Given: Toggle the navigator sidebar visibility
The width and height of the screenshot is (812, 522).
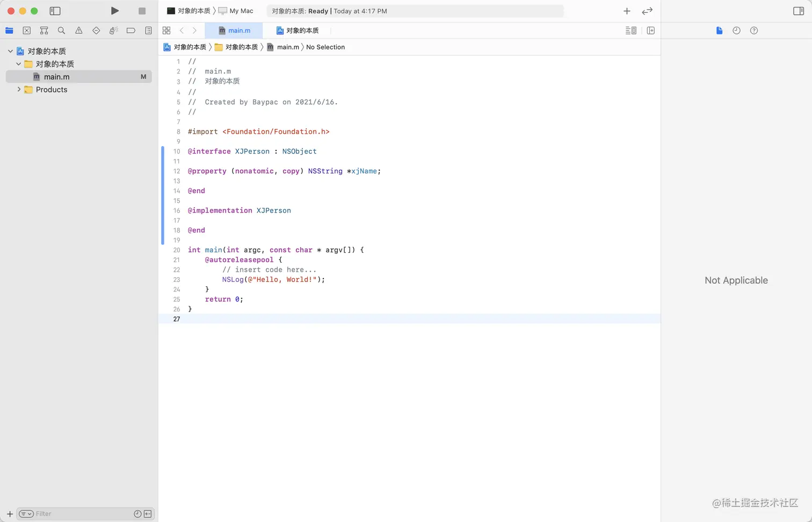Looking at the screenshot, I should click(55, 11).
